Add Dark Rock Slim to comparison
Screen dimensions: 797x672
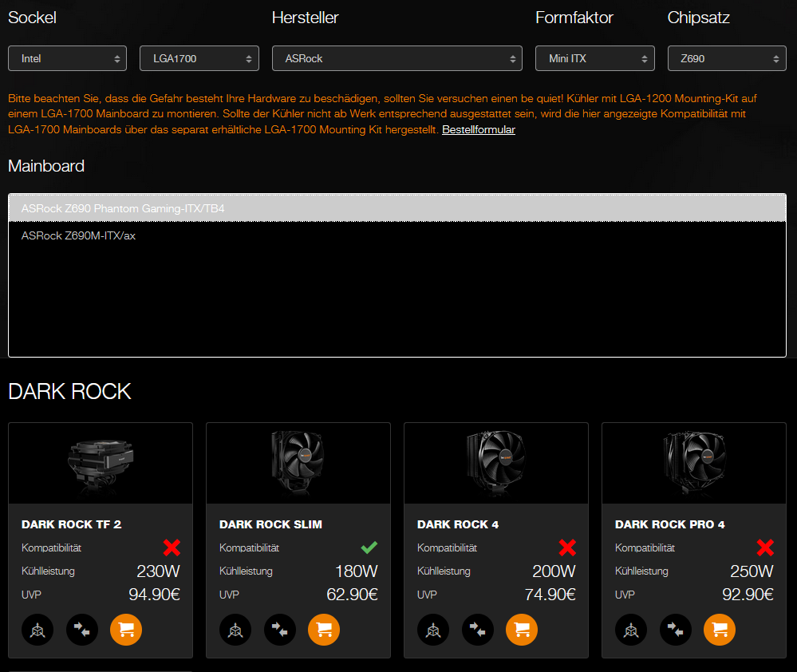280,630
